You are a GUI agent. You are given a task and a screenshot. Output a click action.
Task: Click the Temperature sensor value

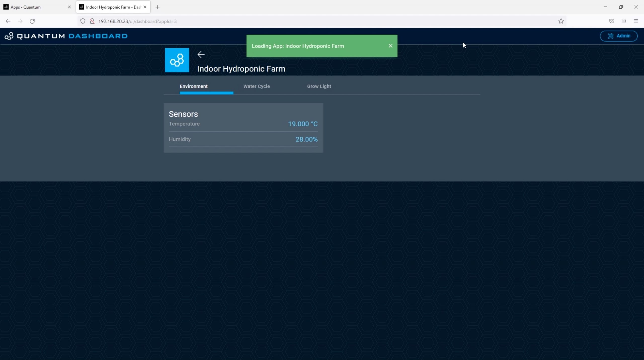click(303, 124)
